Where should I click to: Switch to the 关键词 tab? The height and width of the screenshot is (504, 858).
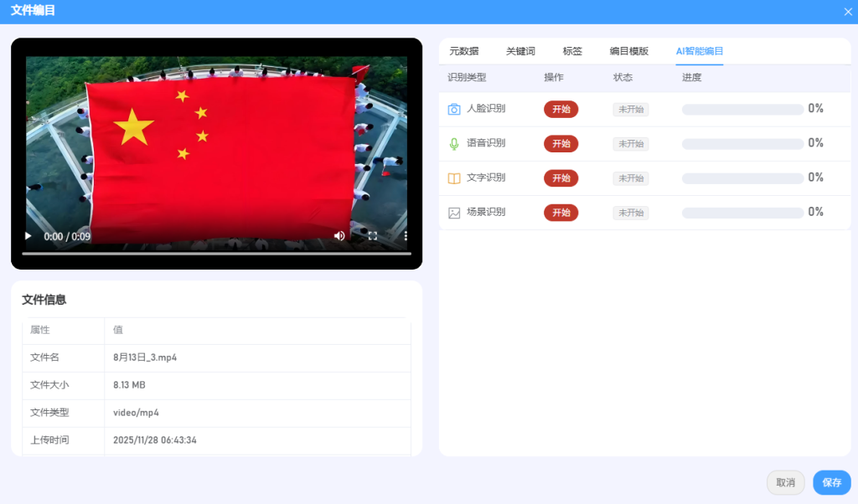(520, 51)
